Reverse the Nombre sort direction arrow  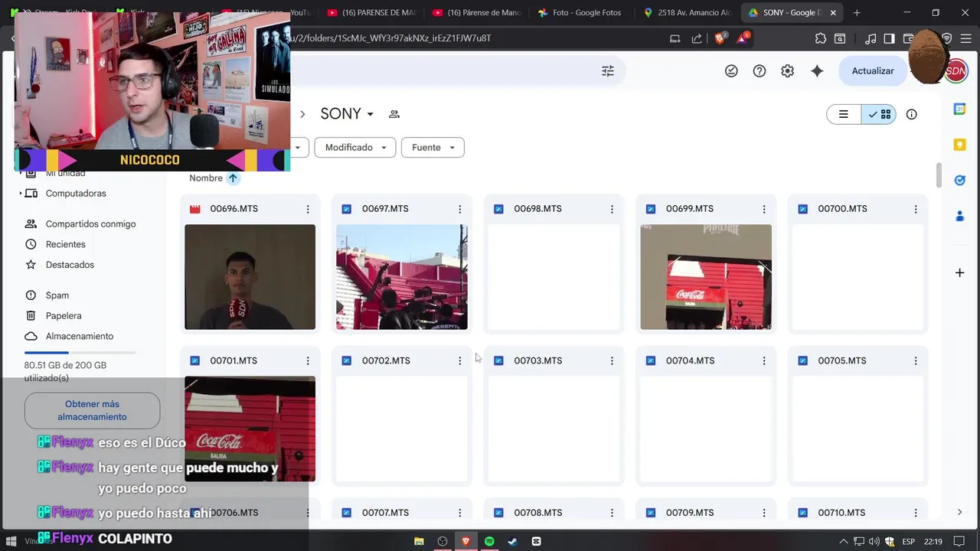233,178
